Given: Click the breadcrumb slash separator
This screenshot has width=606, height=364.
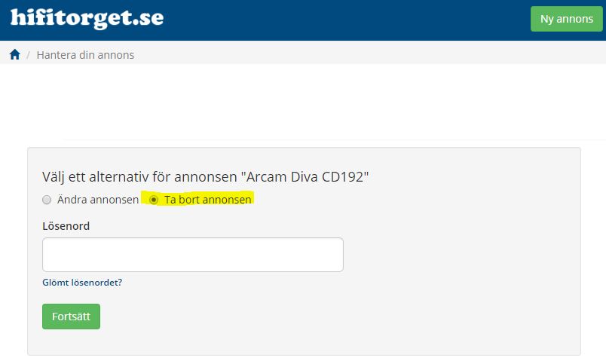Looking at the screenshot, I should pyautogui.click(x=28, y=55).
